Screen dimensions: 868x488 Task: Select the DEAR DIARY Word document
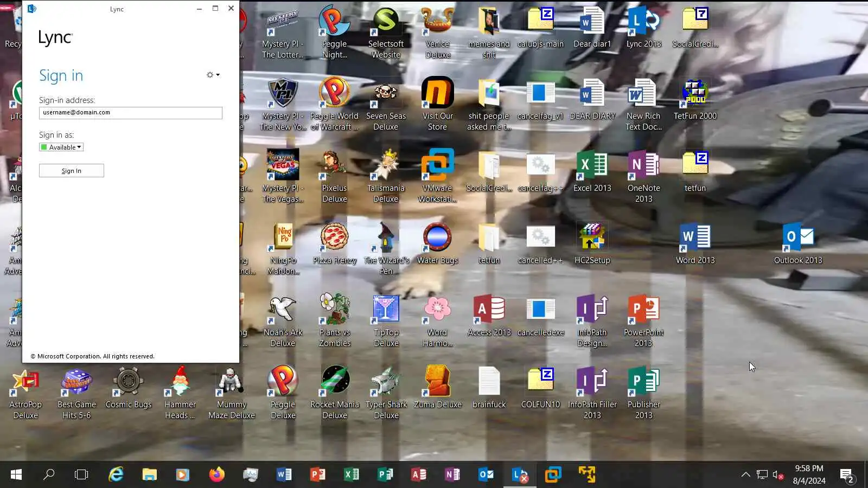pos(592,100)
